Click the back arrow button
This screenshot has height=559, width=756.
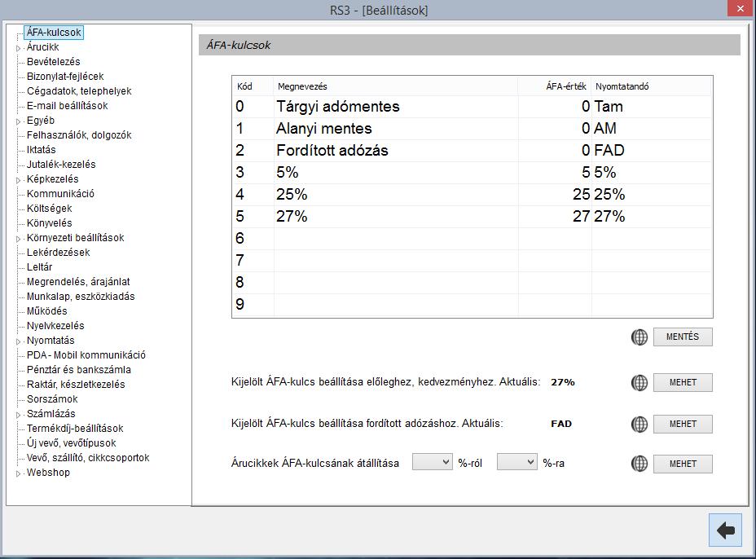[725, 530]
